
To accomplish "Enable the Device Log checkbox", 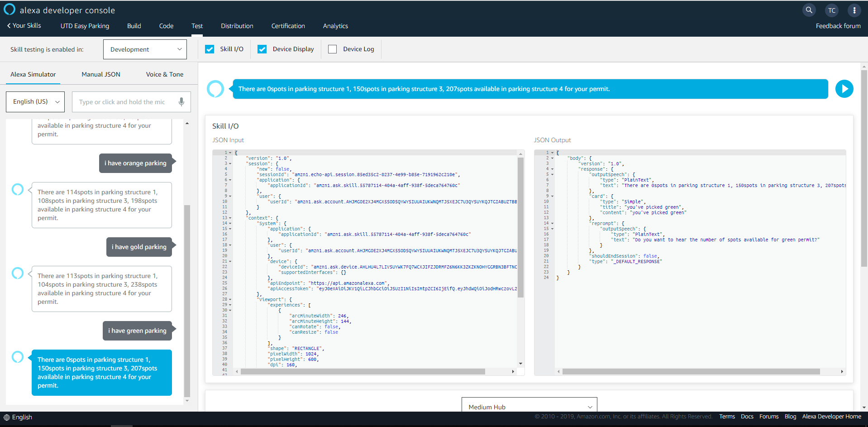I will tap(333, 49).
